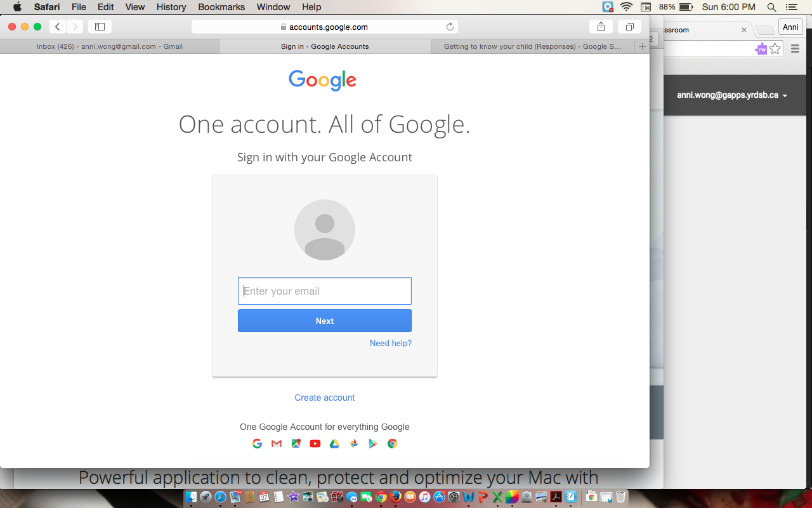The image size is (812, 508).
Task: Click the blue Next button
Action: (x=325, y=321)
